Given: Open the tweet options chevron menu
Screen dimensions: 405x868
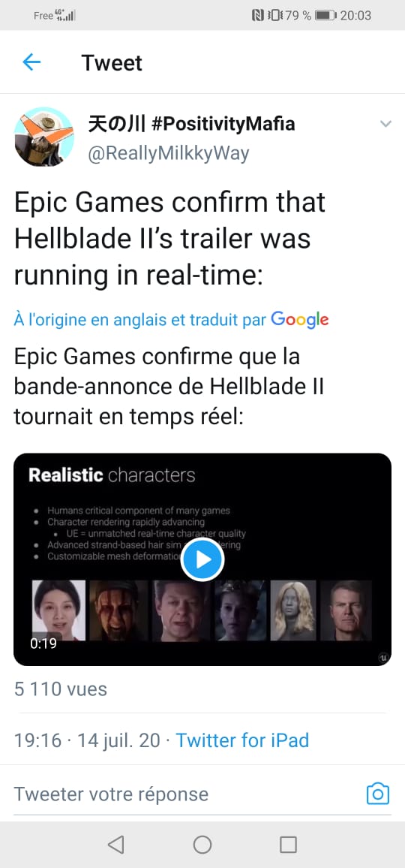Looking at the screenshot, I should click(x=385, y=124).
